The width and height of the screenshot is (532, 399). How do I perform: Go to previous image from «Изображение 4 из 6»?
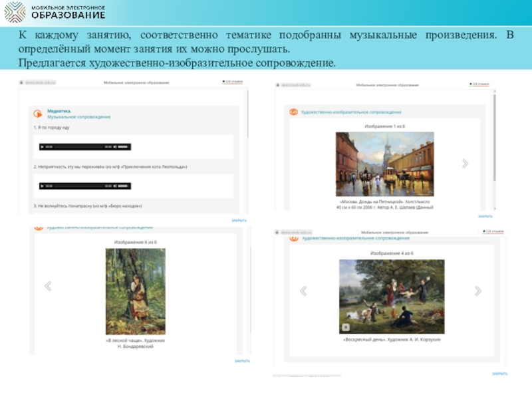[303, 291]
